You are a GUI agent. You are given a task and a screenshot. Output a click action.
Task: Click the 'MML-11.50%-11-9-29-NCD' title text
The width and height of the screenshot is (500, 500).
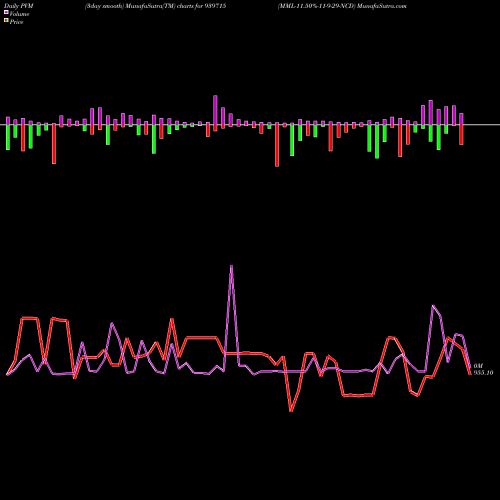(x=317, y=6)
